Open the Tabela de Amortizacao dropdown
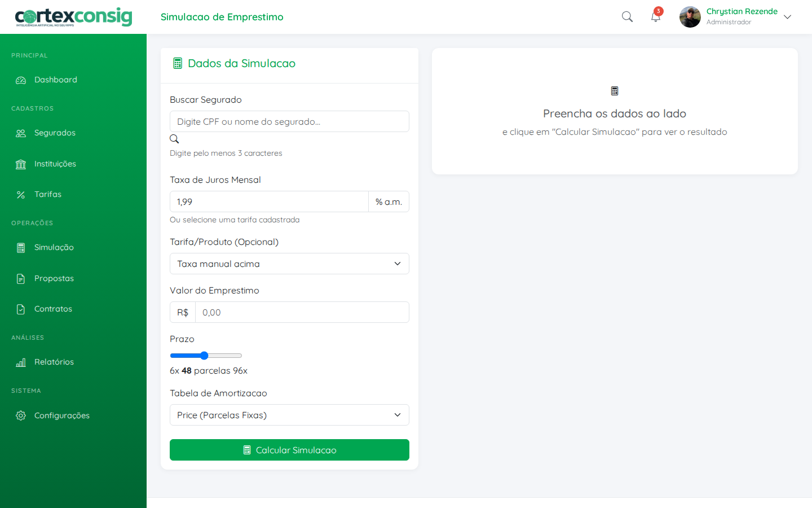Image resolution: width=812 pixels, height=508 pixels. (x=289, y=415)
